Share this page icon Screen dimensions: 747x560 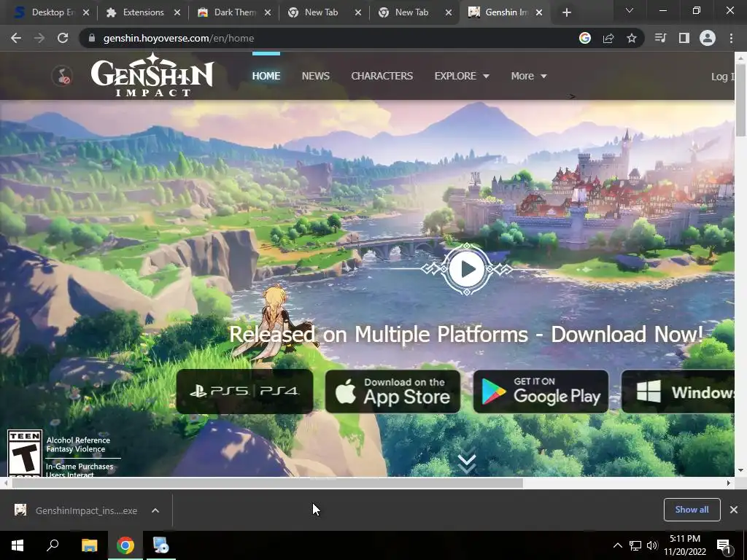608,38
